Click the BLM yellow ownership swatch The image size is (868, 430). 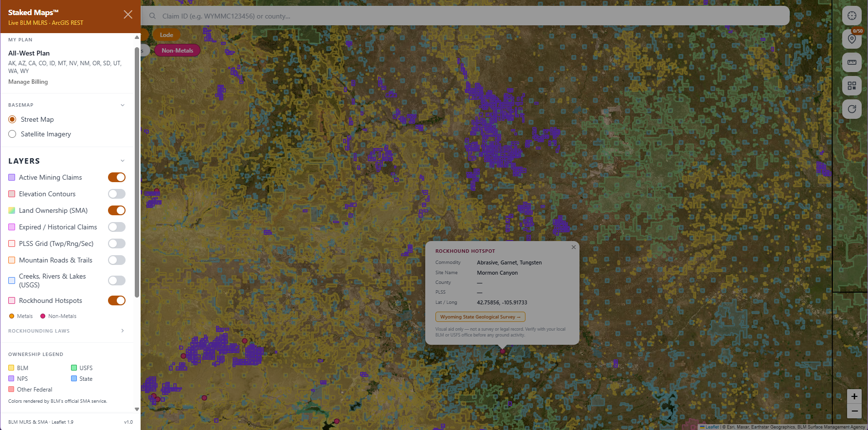pos(11,368)
